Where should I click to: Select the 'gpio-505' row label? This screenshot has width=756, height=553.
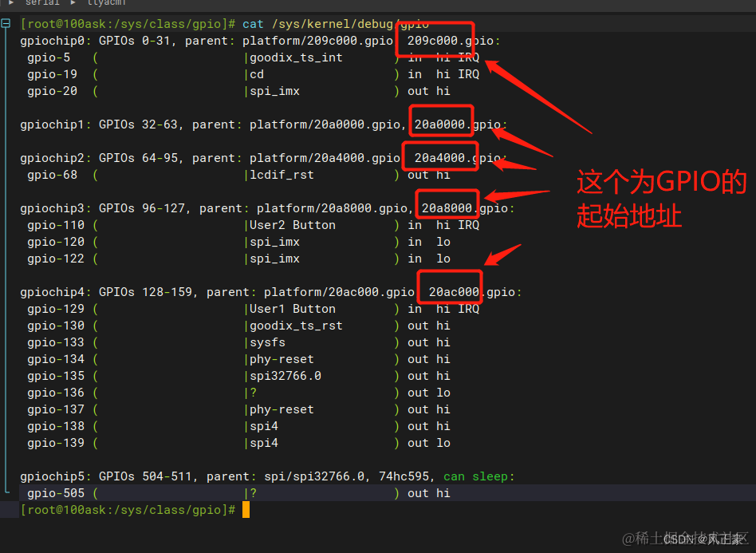pos(56,493)
